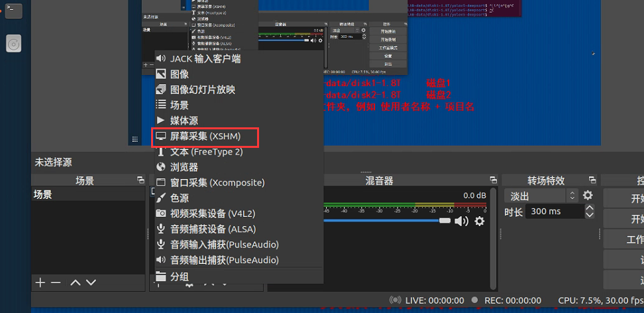Undock the 混音器 panel via float icon
644x313 pixels.
[x=493, y=180]
